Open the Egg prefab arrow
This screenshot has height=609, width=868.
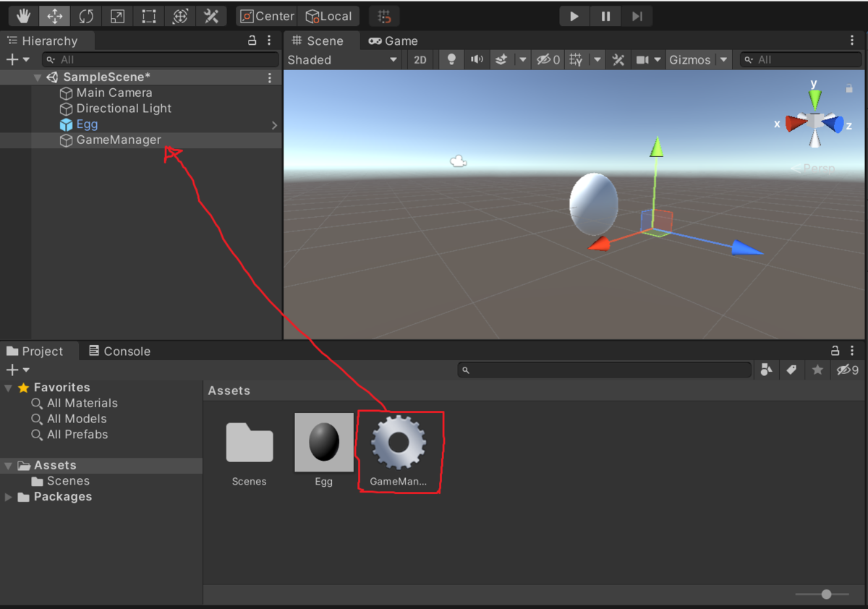coord(274,125)
